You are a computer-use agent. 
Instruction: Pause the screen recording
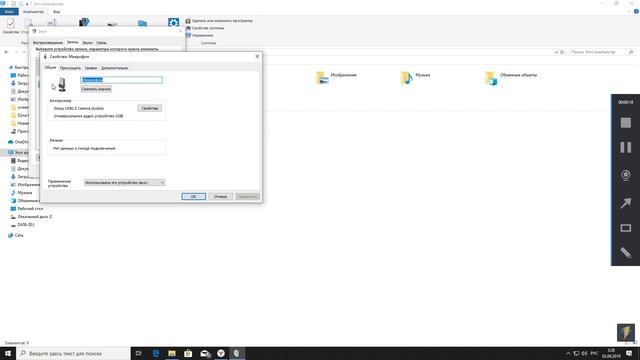pyautogui.click(x=625, y=147)
